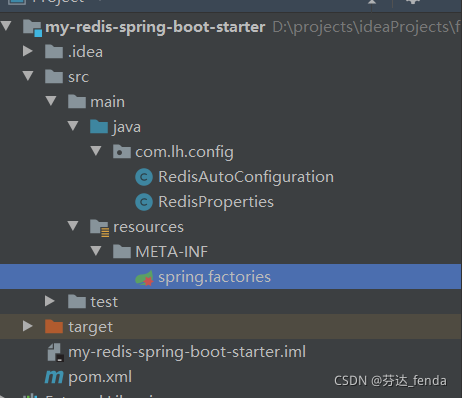Click the orange target folder icon
The width and height of the screenshot is (462, 398).
pos(54,327)
